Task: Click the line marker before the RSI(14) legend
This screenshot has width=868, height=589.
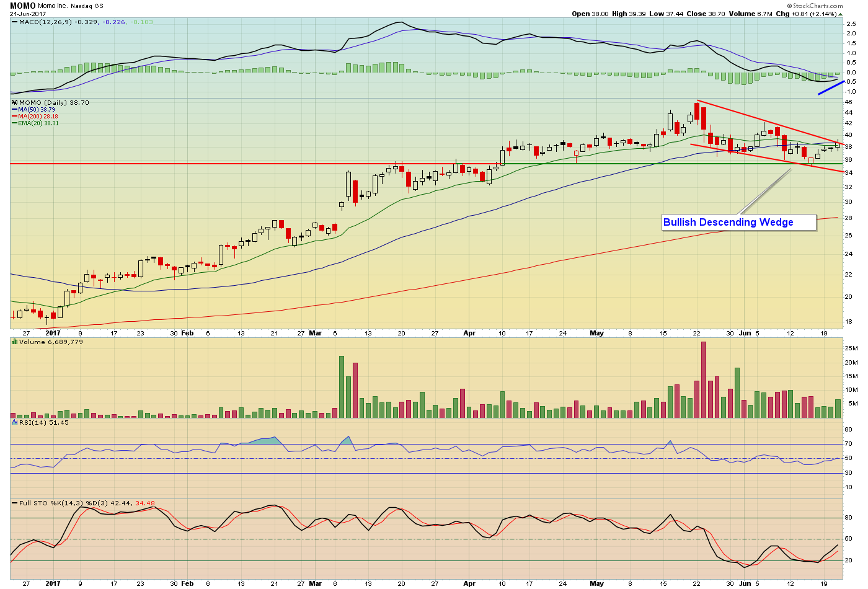Action: coord(14,422)
